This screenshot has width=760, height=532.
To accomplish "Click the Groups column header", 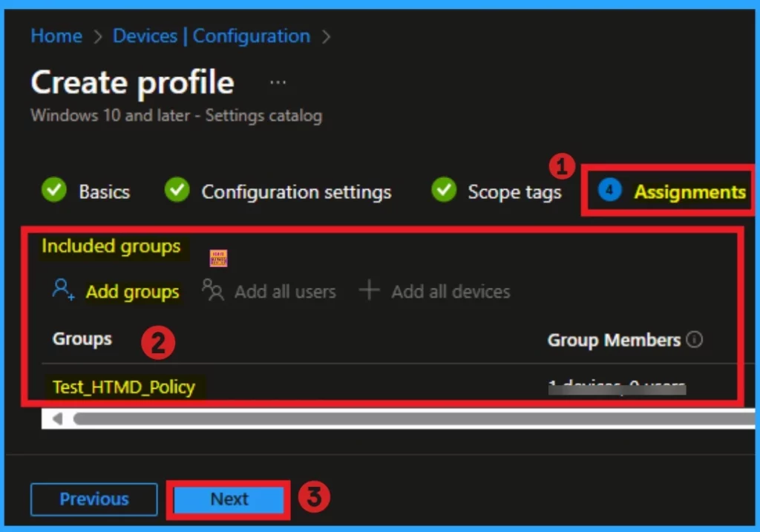I will [x=82, y=338].
